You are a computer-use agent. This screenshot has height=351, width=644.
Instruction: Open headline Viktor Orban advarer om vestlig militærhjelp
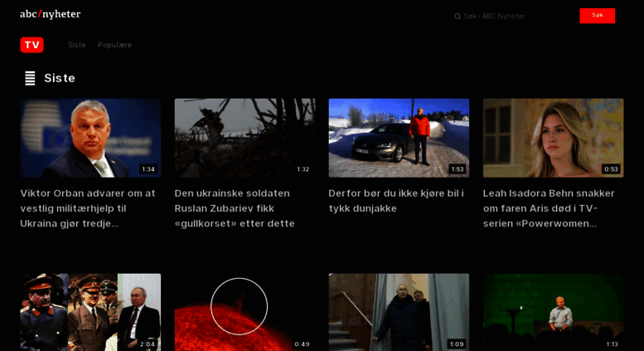tap(88, 208)
